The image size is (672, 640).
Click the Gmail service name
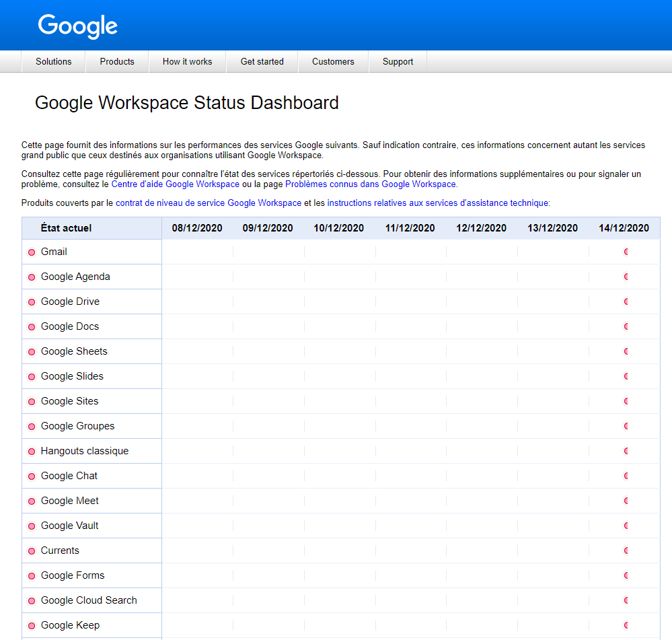pyautogui.click(x=54, y=252)
